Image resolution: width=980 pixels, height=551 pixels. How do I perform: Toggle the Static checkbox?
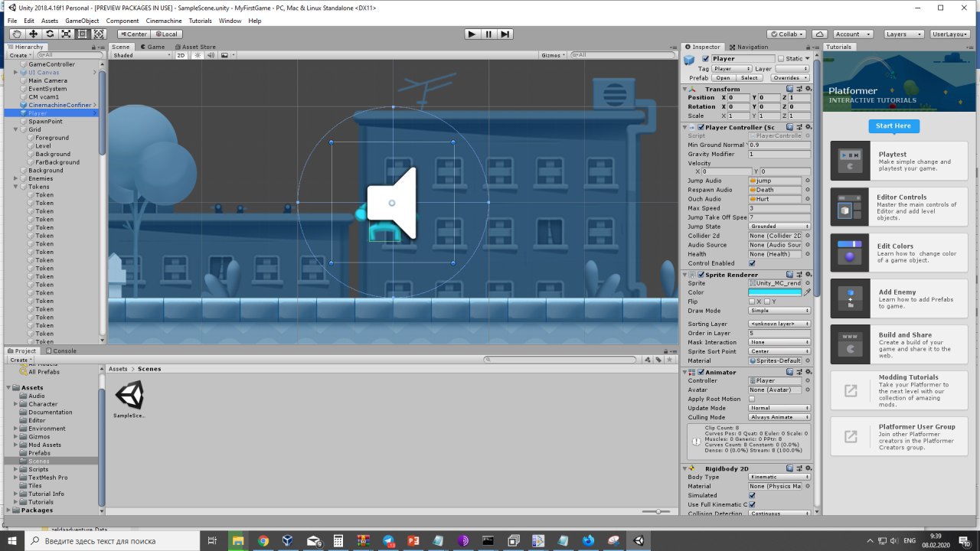click(781, 58)
